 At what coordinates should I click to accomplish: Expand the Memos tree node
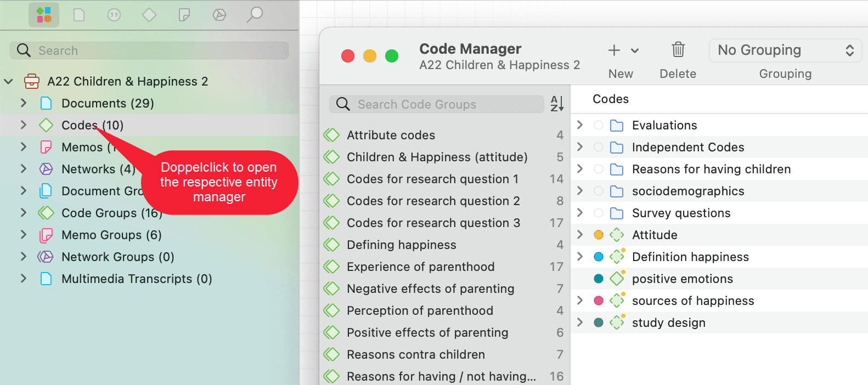coord(23,147)
